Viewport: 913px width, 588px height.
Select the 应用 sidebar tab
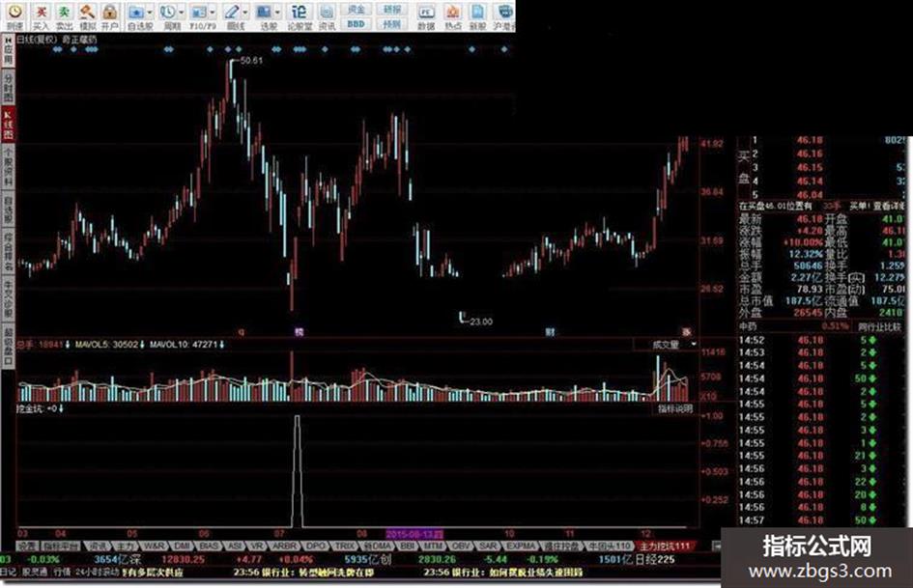pos(8,50)
